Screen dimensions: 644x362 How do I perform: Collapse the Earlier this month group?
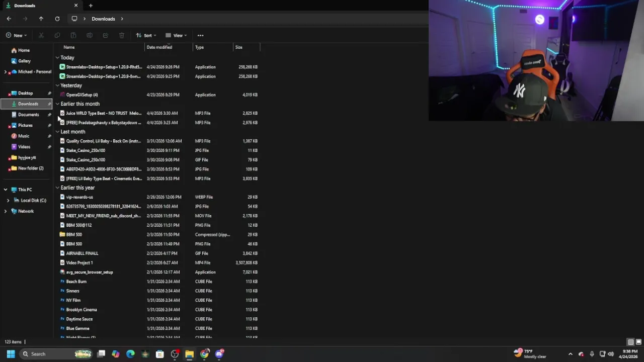(57, 104)
